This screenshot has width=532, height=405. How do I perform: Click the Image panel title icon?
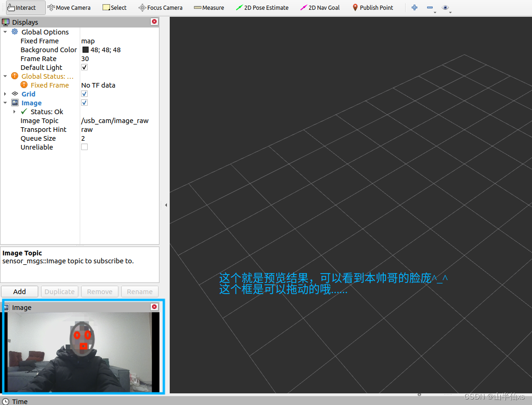[x=7, y=307]
